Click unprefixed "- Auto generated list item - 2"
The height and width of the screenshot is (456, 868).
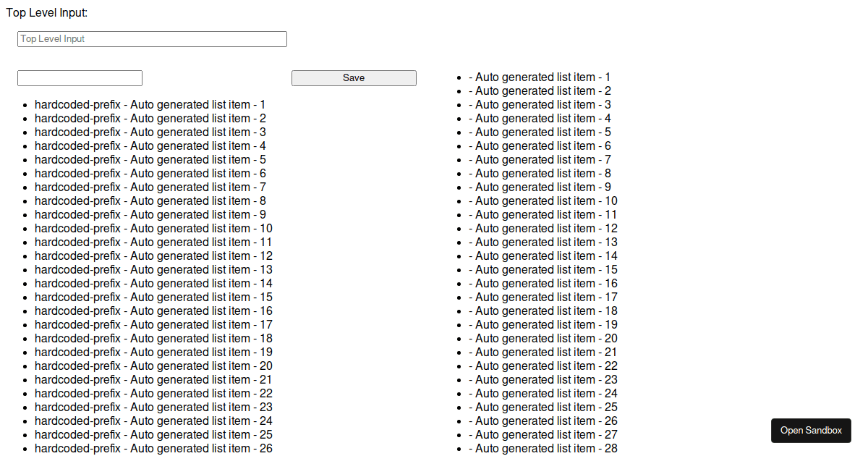point(540,91)
